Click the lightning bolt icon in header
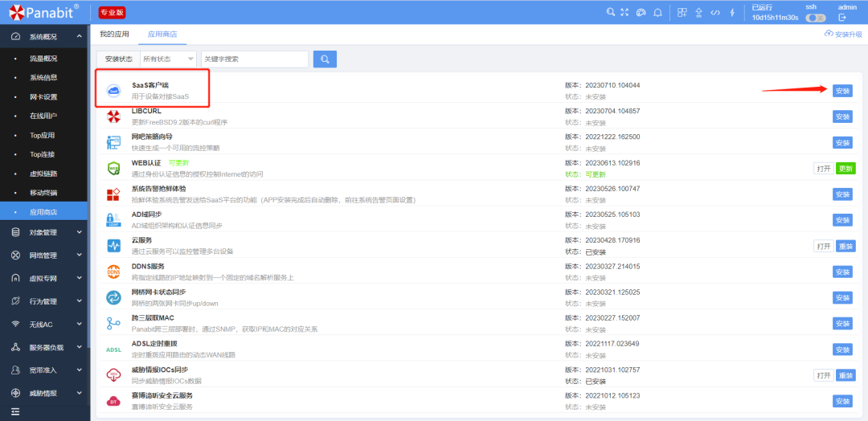Image resolution: width=868 pixels, height=421 pixels. (731, 12)
